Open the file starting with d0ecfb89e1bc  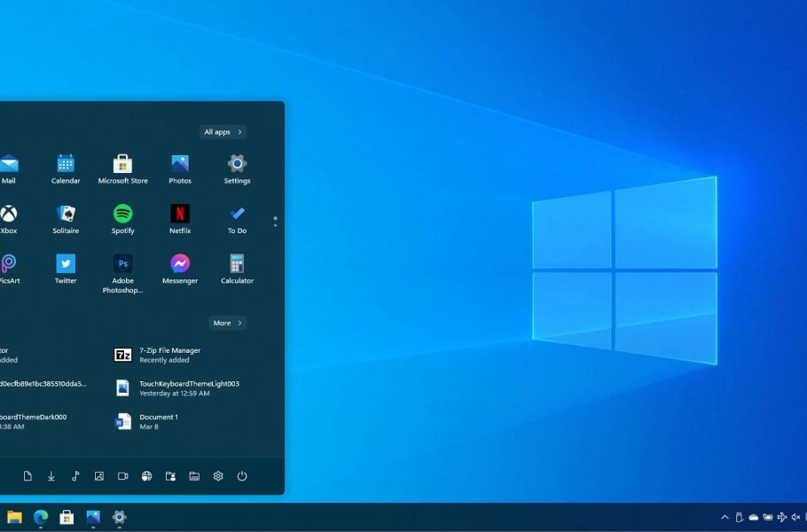[43, 383]
